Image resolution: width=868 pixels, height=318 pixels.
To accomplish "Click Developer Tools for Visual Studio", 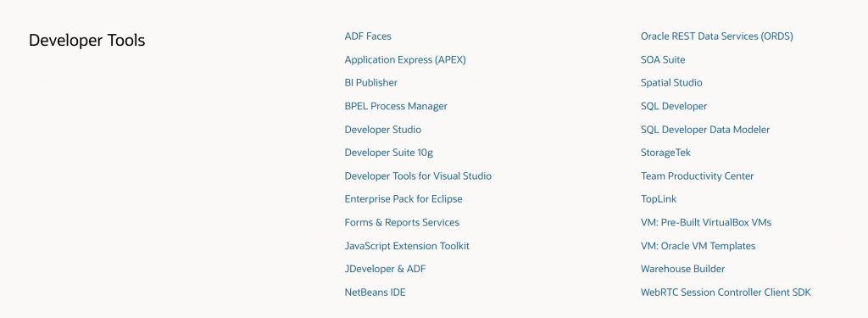I will 418,176.
